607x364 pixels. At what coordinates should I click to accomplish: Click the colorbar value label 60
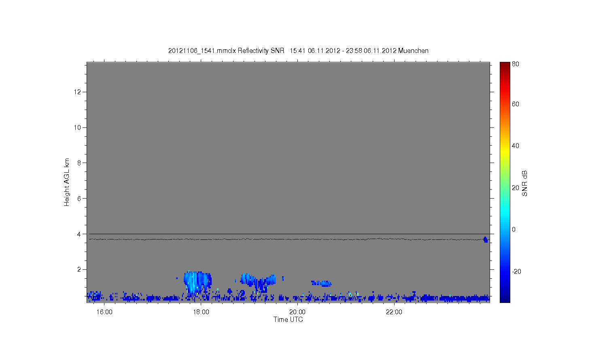(516, 104)
